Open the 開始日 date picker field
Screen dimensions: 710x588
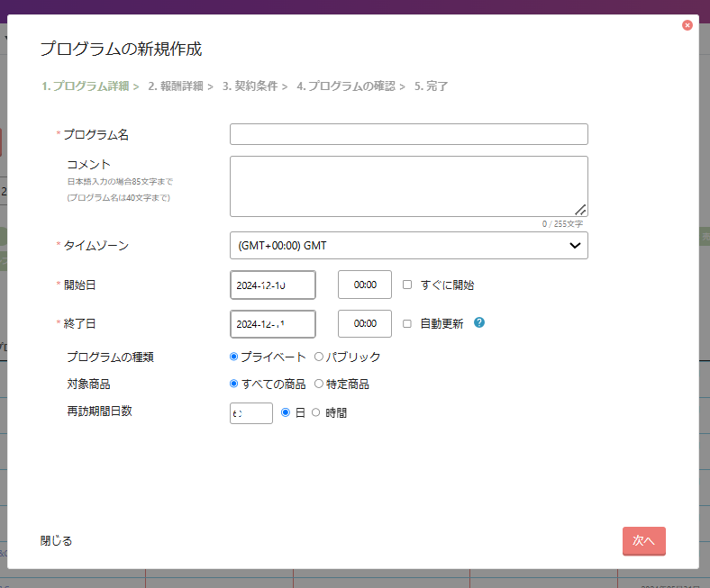(272, 285)
